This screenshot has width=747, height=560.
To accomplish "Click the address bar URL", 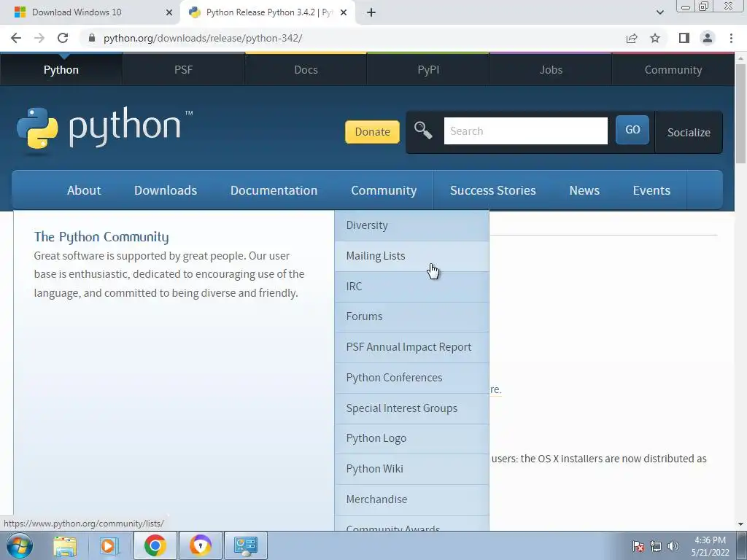I will 203,38.
